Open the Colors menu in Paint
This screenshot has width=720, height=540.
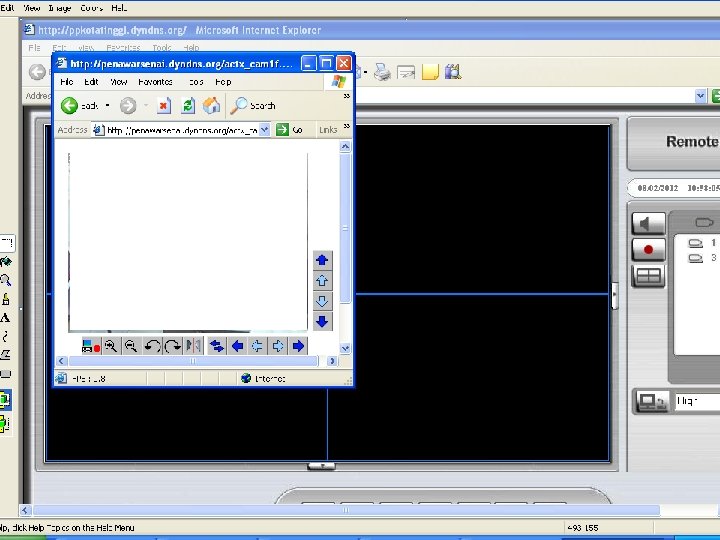(91, 8)
